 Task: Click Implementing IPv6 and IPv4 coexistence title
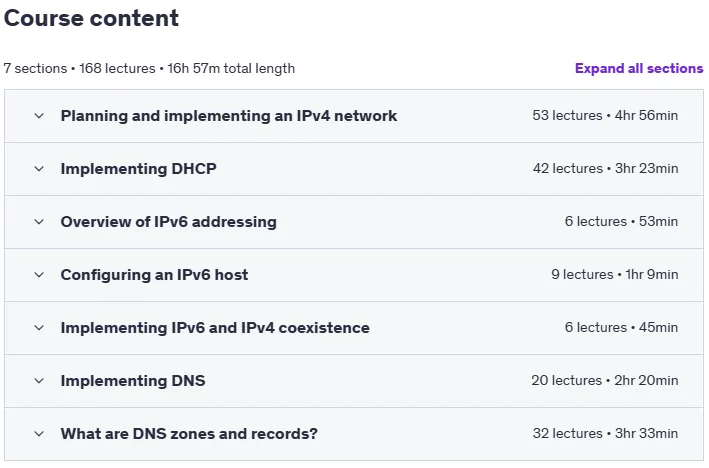(x=215, y=327)
